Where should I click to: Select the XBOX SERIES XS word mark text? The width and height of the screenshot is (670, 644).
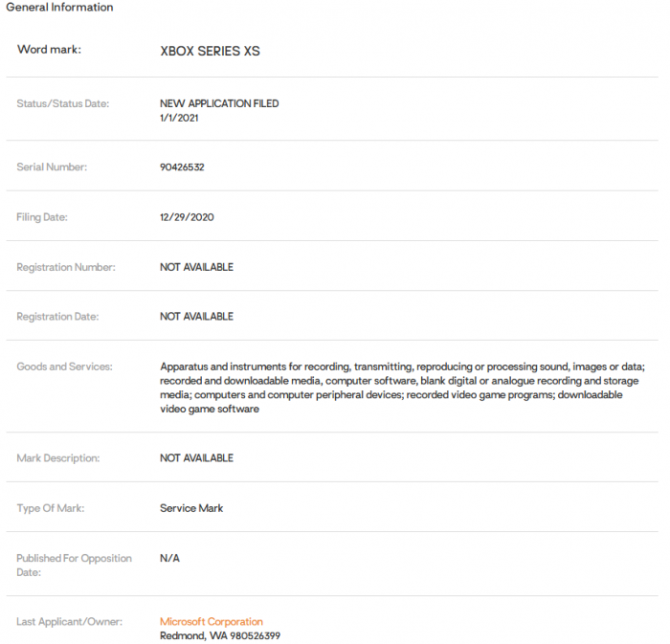(x=210, y=51)
